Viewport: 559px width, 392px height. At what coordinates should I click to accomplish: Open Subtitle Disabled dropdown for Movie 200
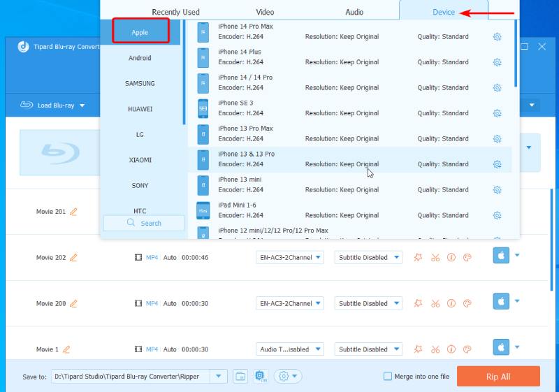point(368,303)
